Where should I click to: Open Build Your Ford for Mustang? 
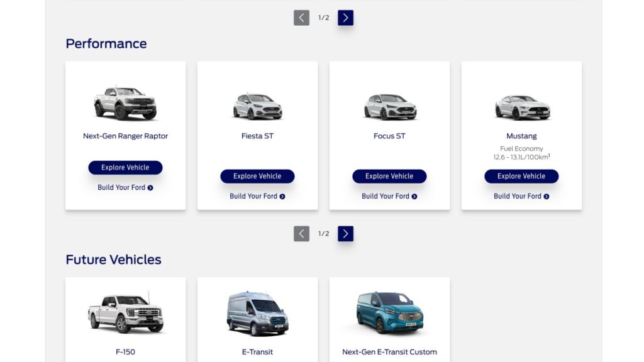521,196
